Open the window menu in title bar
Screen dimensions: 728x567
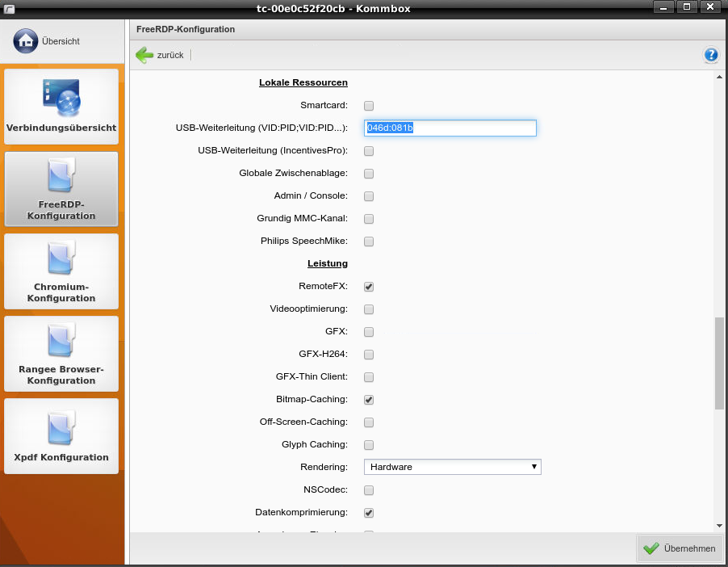coord(9,7)
